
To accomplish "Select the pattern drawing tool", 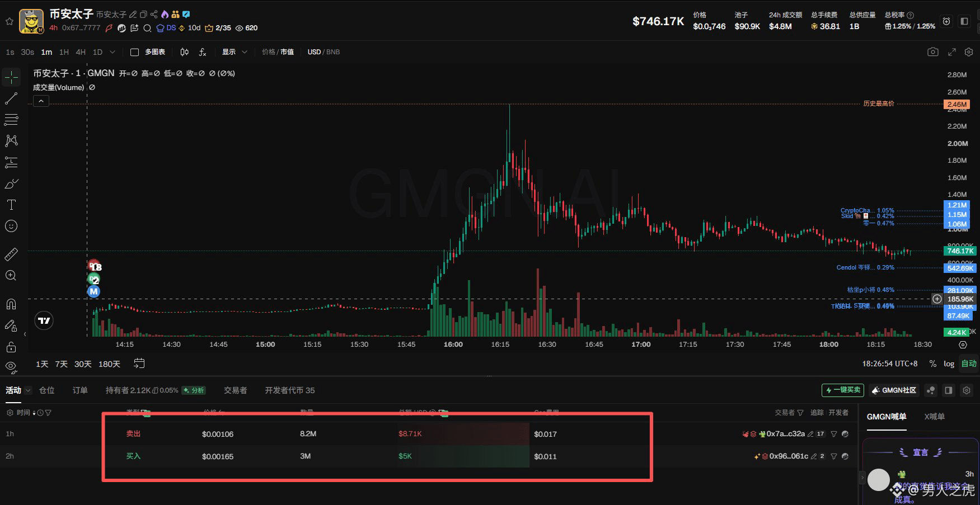I will click(x=11, y=141).
